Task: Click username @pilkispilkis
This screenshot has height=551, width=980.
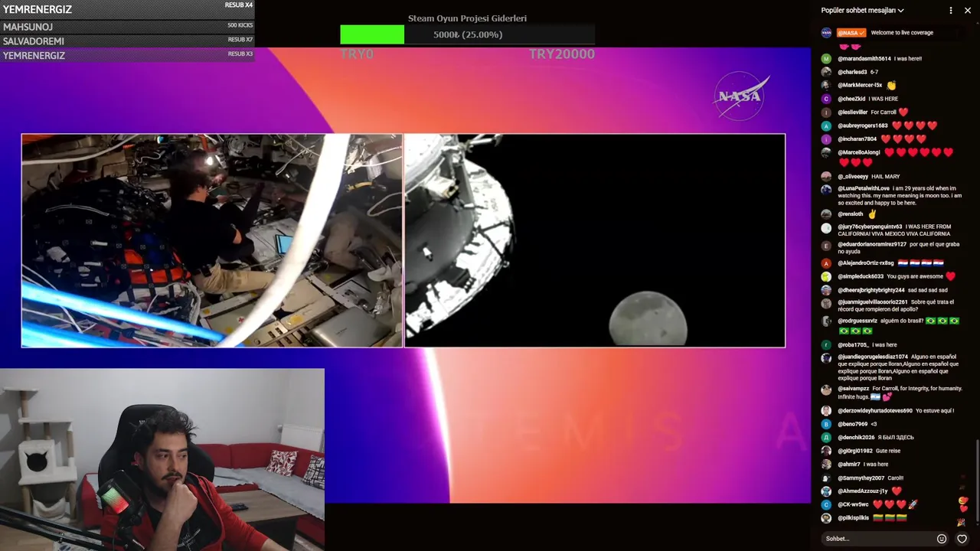Action: point(854,518)
